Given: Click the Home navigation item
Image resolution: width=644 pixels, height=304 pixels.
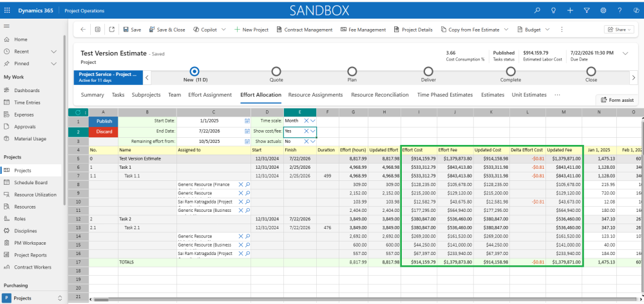Looking at the screenshot, I should point(21,39).
